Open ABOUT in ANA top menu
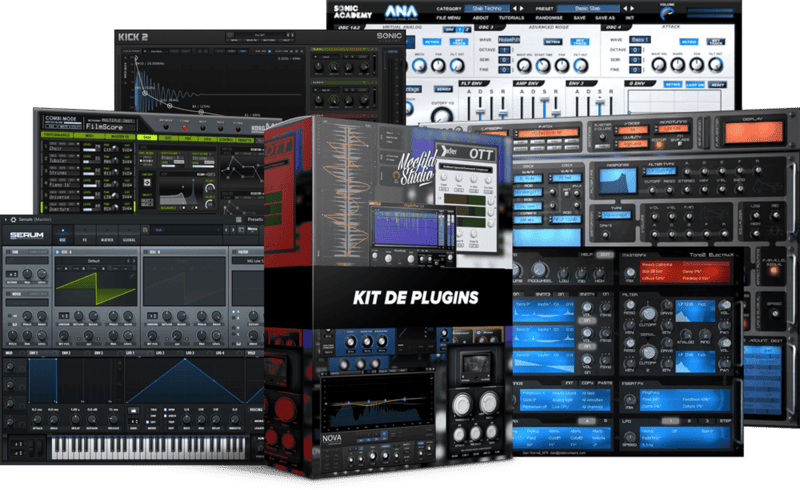 (x=480, y=18)
